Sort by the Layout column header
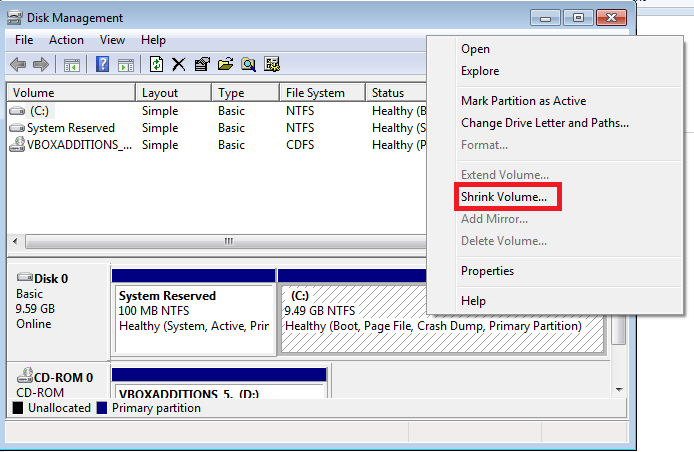694x452 pixels. click(174, 93)
